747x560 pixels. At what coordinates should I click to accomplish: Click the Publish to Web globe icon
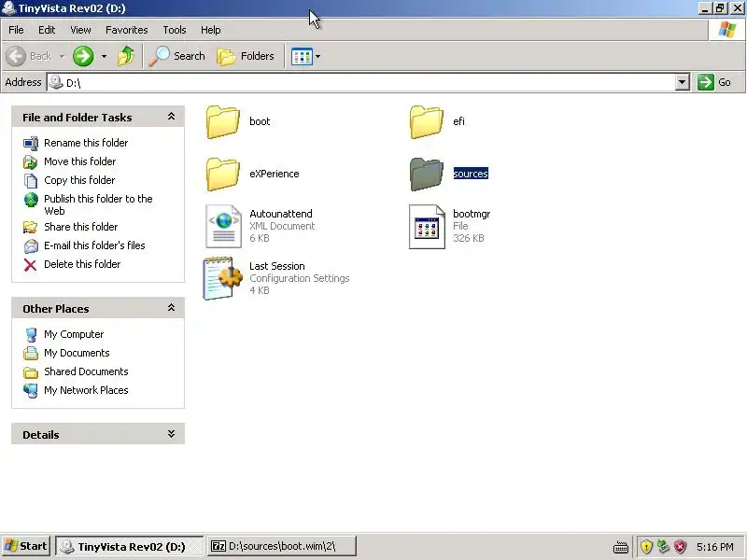coord(31,200)
